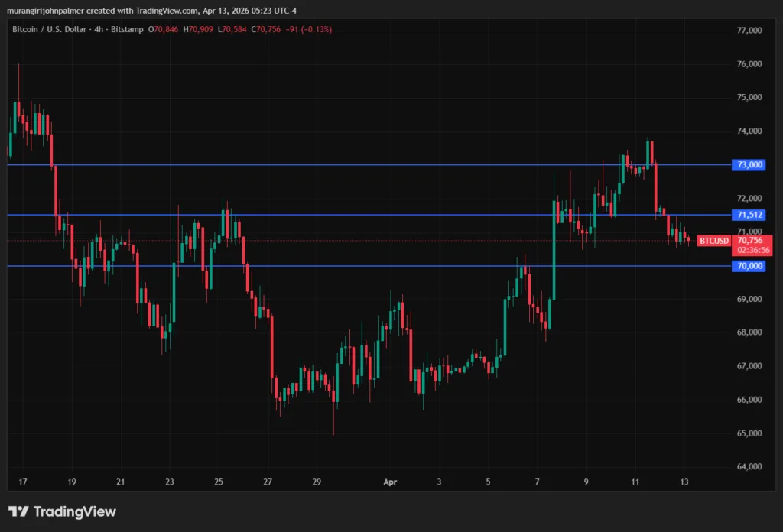Image resolution: width=783 pixels, height=532 pixels.
Task: Click the 77,000 price axis tick
Action: pyautogui.click(x=749, y=31)
